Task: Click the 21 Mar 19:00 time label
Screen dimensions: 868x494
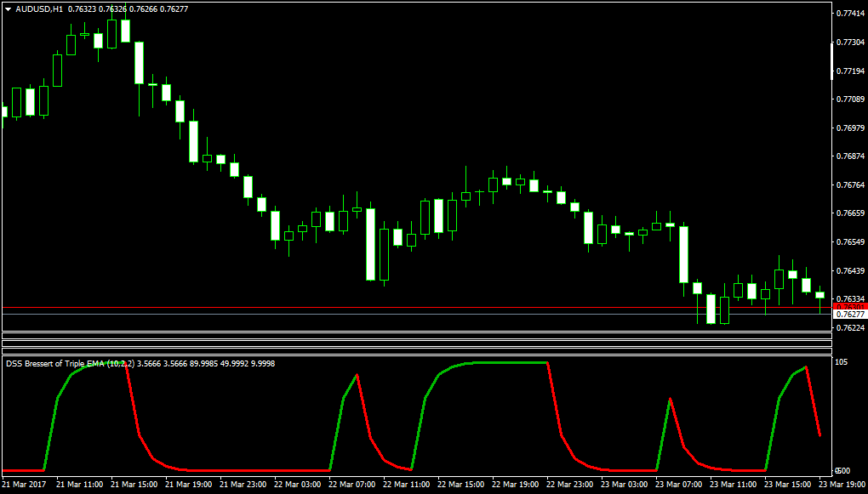Action: click(189, 484)
